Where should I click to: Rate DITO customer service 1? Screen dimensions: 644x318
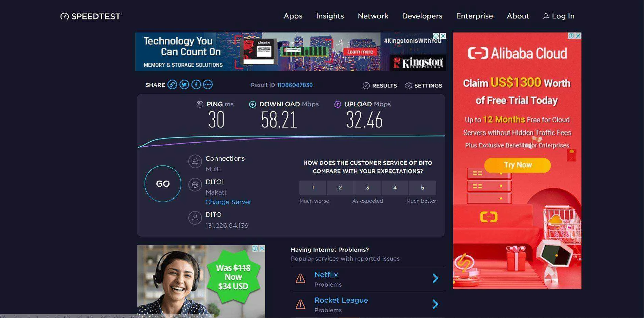pos(313,188)
